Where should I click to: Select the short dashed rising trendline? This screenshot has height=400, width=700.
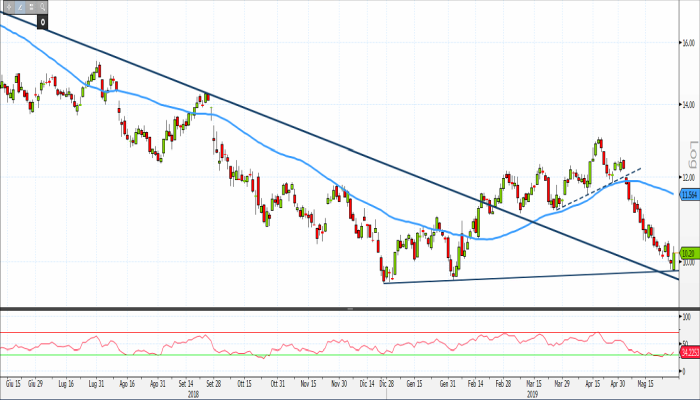pos(599,188)
